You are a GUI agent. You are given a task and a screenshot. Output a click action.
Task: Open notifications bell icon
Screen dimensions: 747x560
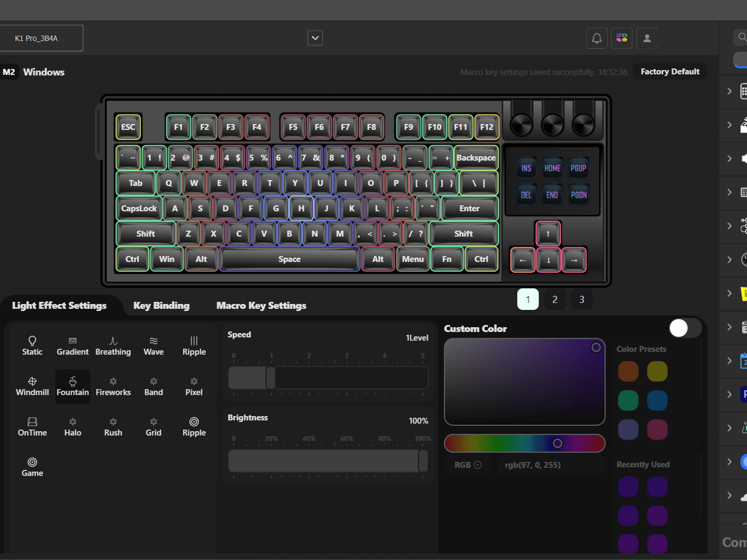pyautogui.click(x=597, y=38)
